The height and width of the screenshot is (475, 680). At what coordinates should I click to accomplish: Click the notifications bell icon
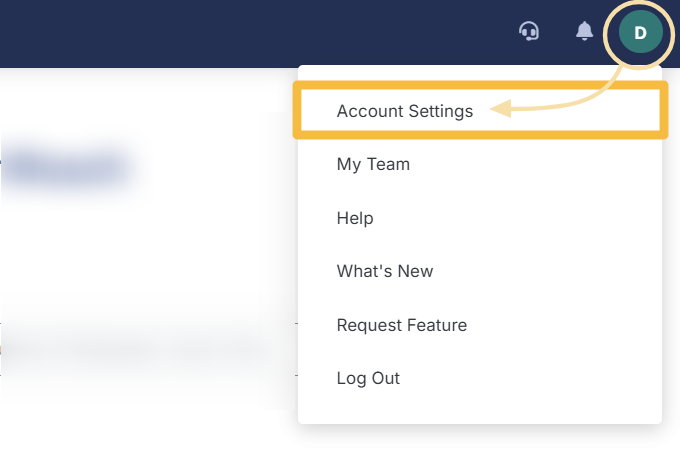[584, 32]
